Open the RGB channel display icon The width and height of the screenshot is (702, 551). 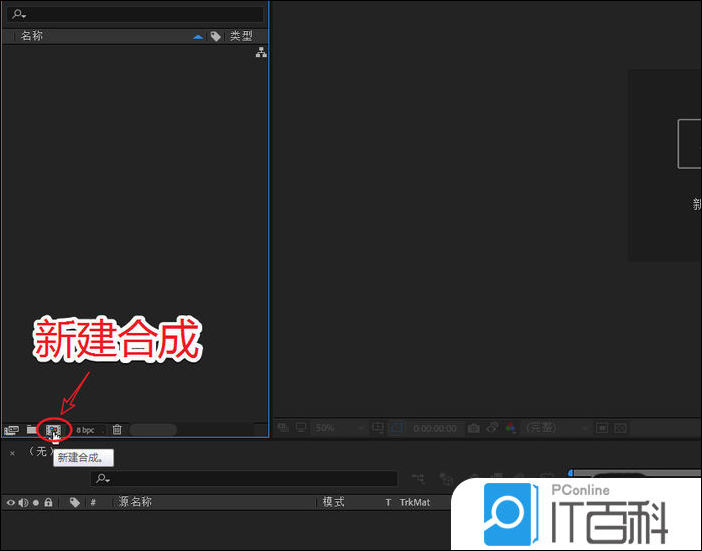click(510, 428)
